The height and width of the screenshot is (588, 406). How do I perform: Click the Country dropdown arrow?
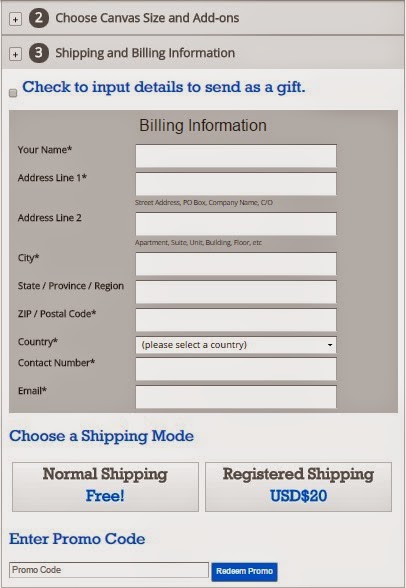coord(330,345)
